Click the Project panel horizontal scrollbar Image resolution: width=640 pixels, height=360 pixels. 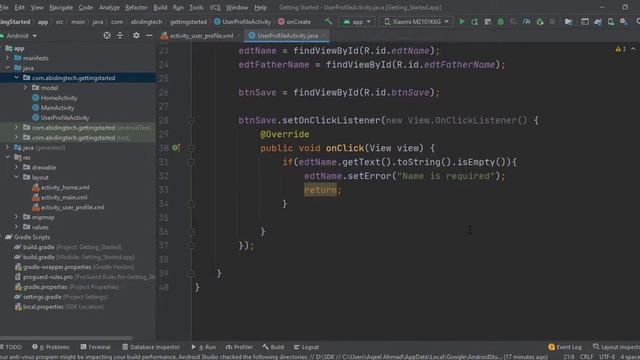(66, 338)
